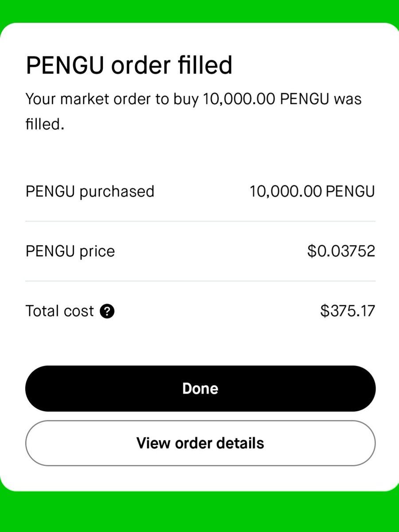Tap the green background below the card
Screen dimensions: 399x532
(199, 512)
